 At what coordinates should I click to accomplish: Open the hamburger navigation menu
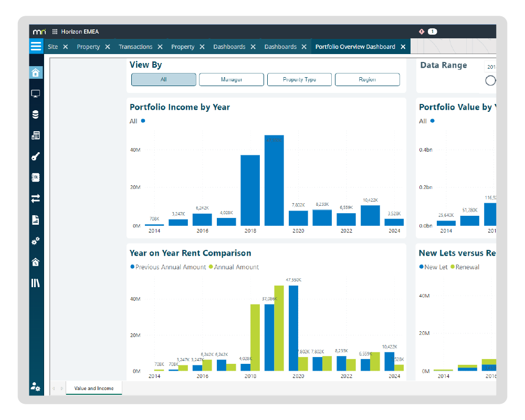tap(36, 47)
